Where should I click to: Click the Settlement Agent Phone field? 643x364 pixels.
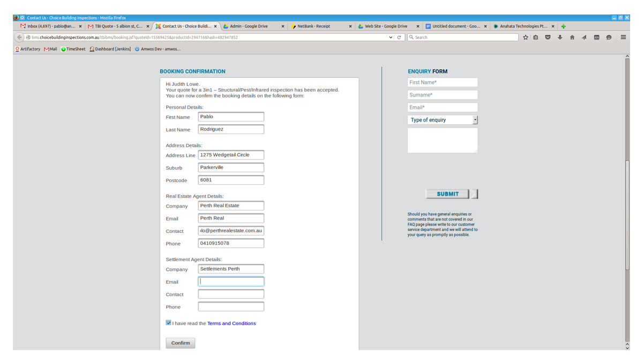tap(231, 307)
